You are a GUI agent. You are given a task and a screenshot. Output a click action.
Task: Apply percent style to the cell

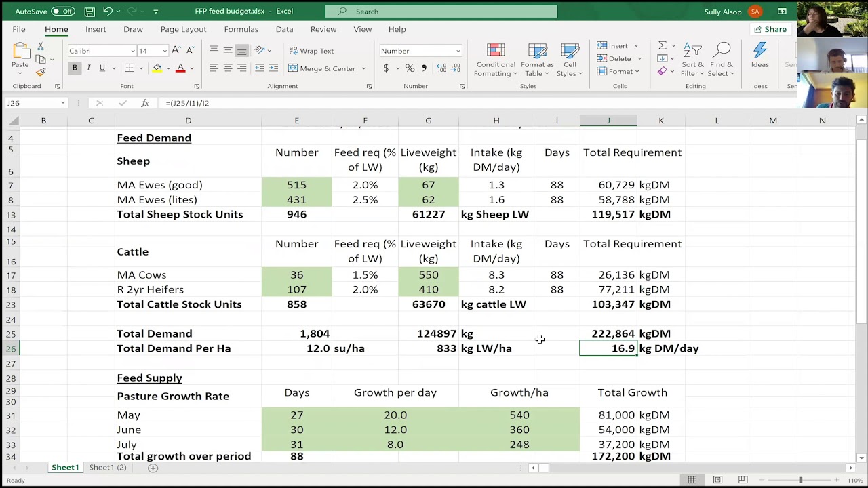pyautogui.click(x=410, y=68)
